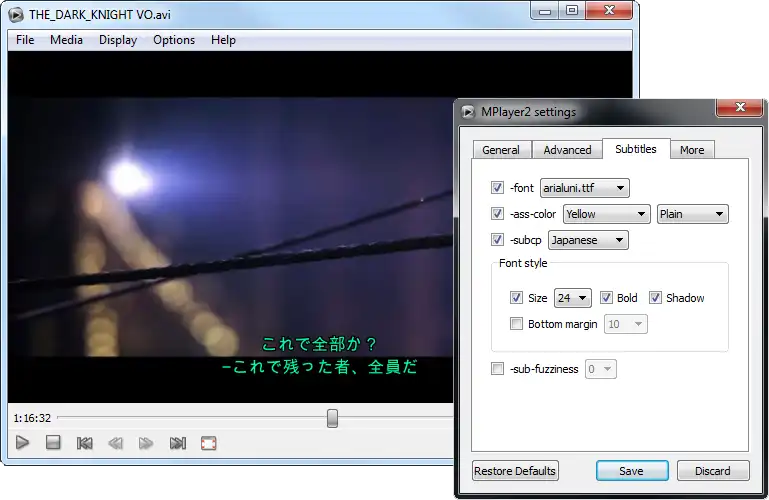
Task: Open the Display menu
Action: 118,40
